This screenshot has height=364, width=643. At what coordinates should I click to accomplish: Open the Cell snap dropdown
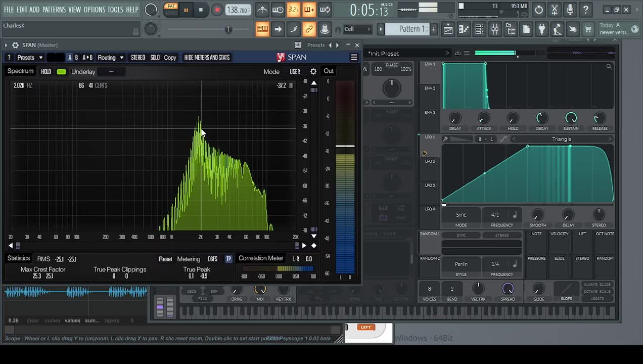(357, 29)
